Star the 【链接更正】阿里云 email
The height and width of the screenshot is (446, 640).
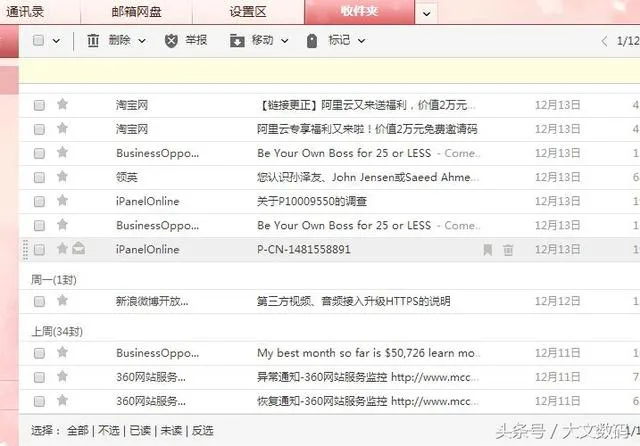(62, 104)
